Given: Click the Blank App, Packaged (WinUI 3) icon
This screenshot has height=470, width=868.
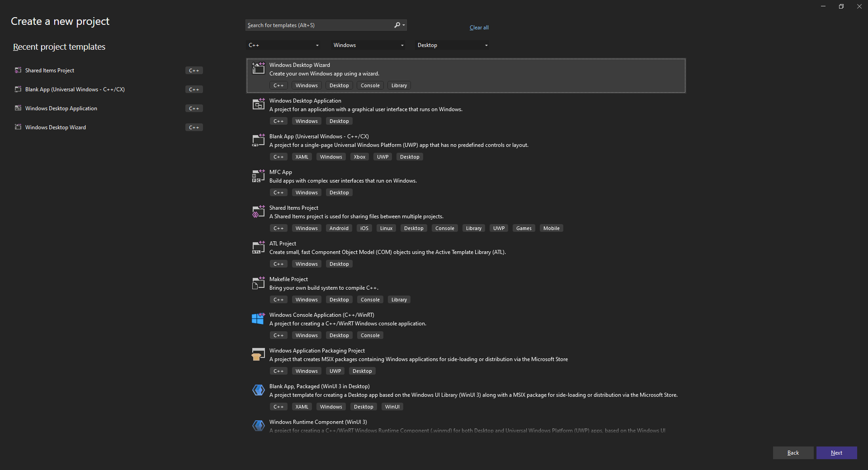Looking at the screenshot, I should pyautogui.click(x=258, y=390).
